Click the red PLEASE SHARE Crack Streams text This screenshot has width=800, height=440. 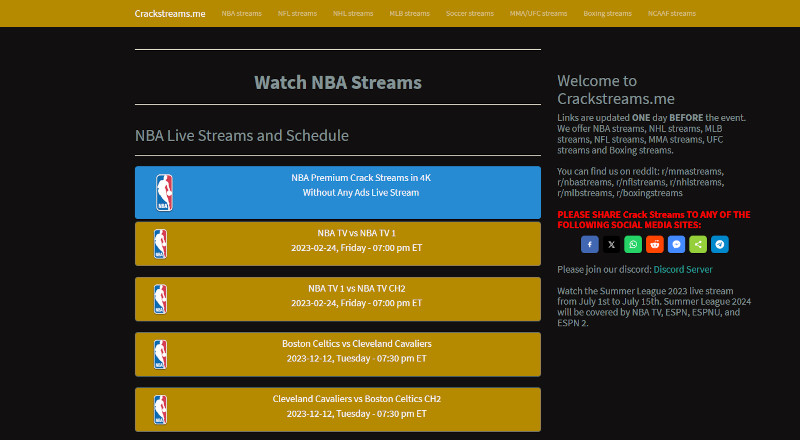click(654, 220)
